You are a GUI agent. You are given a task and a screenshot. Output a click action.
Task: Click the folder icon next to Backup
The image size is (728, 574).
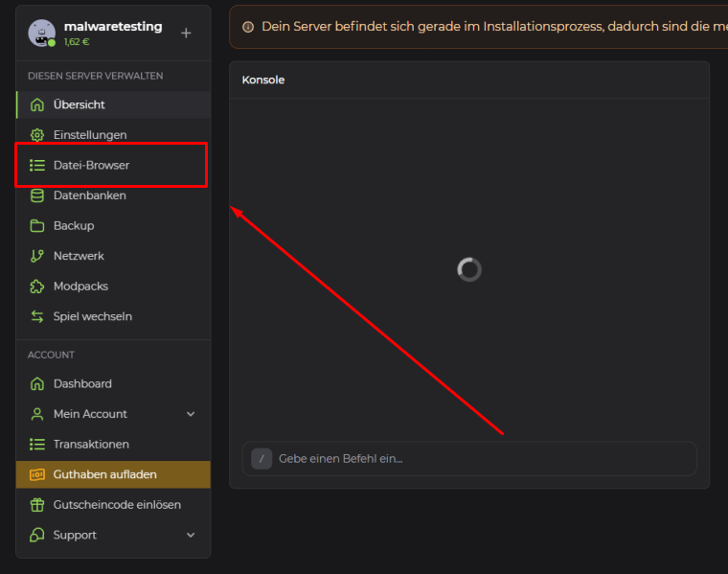pyautogui.click(x=37, y=226)
